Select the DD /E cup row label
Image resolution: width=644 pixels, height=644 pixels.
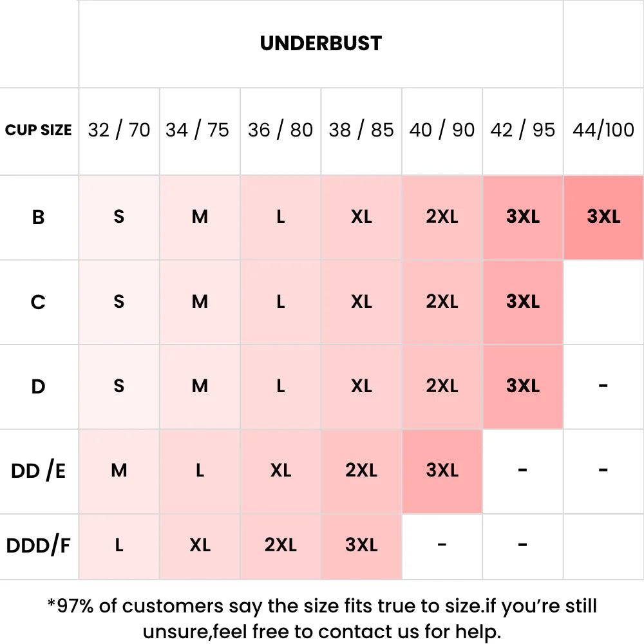39,471
